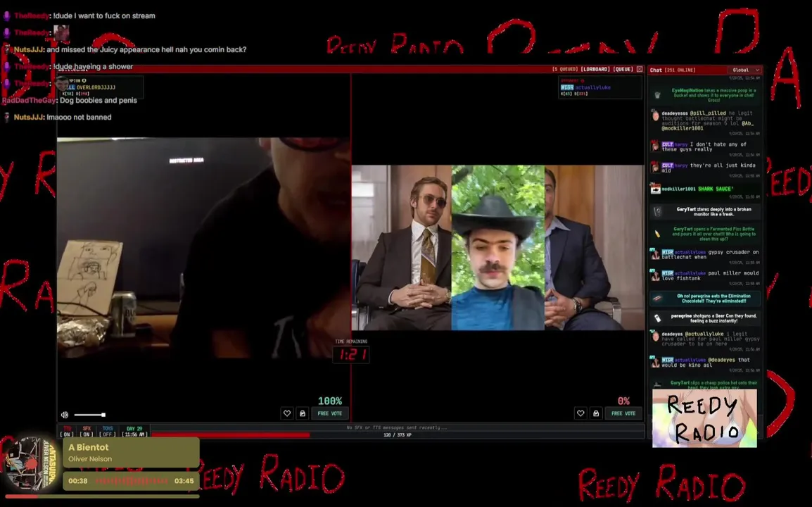The height and width of the screenshot is (507, 812).
Task: Click actuallyluke's avatar beside "gypsy crusader" message
Action: click(655, 254)
